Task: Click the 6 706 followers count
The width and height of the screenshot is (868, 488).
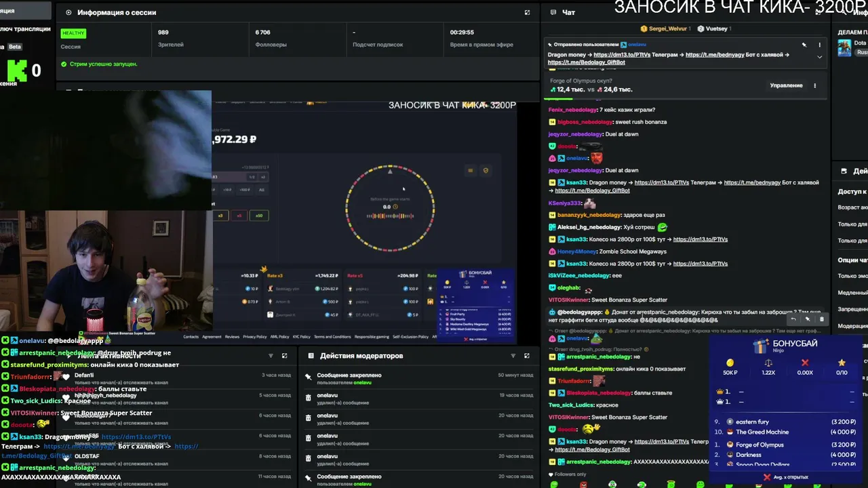Action: [262, 33]
